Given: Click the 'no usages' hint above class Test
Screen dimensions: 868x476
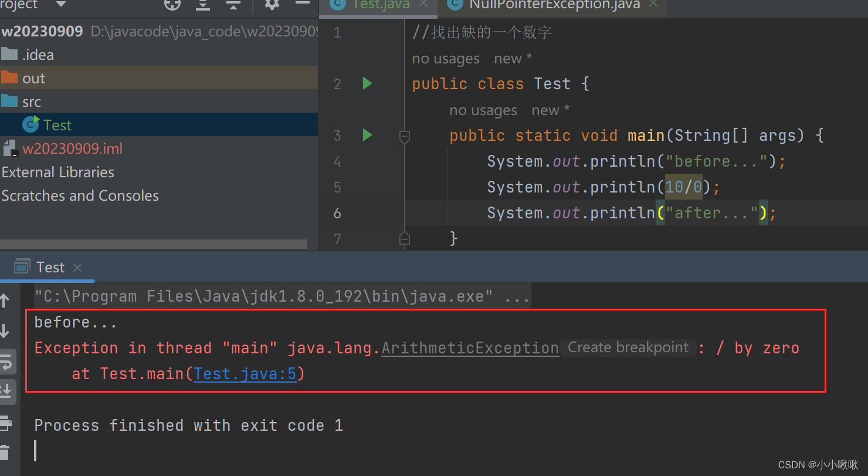Looking at the screenshot, I should coord(446,59).
